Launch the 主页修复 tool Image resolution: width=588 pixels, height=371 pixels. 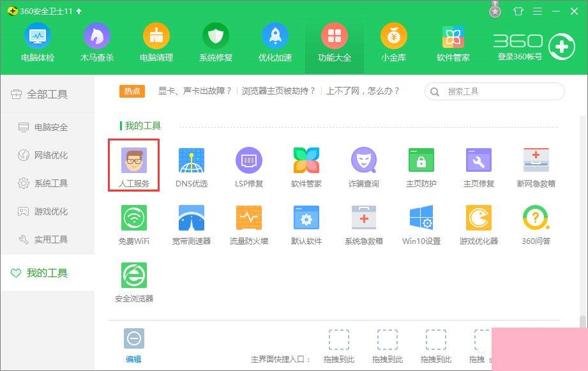[478, 167]
